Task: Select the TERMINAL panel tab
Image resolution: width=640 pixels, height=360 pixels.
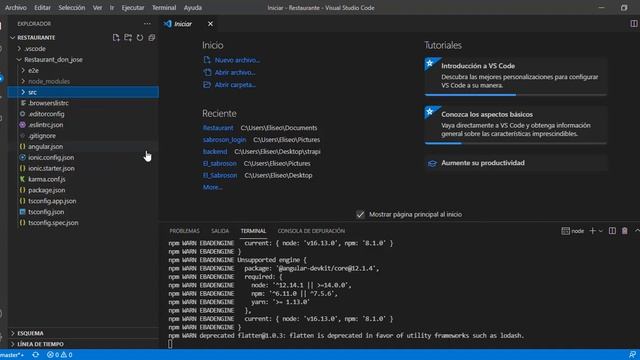Action: coord(253,231)
